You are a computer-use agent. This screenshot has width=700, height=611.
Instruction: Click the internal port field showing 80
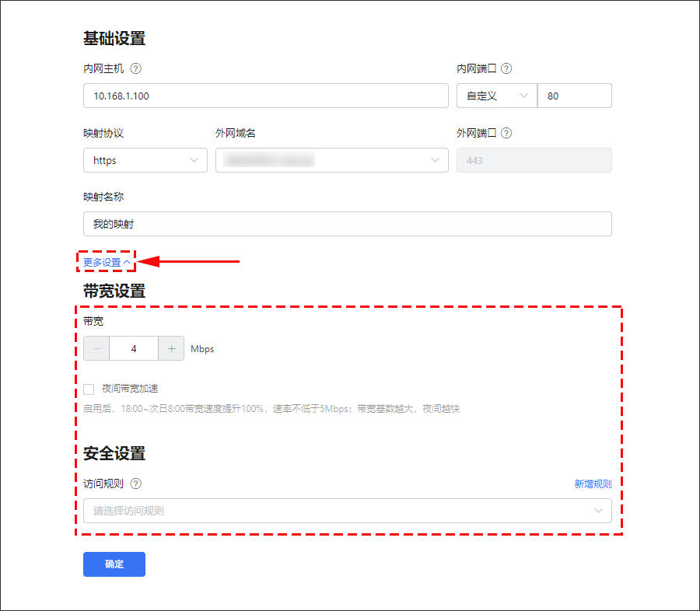575,96
